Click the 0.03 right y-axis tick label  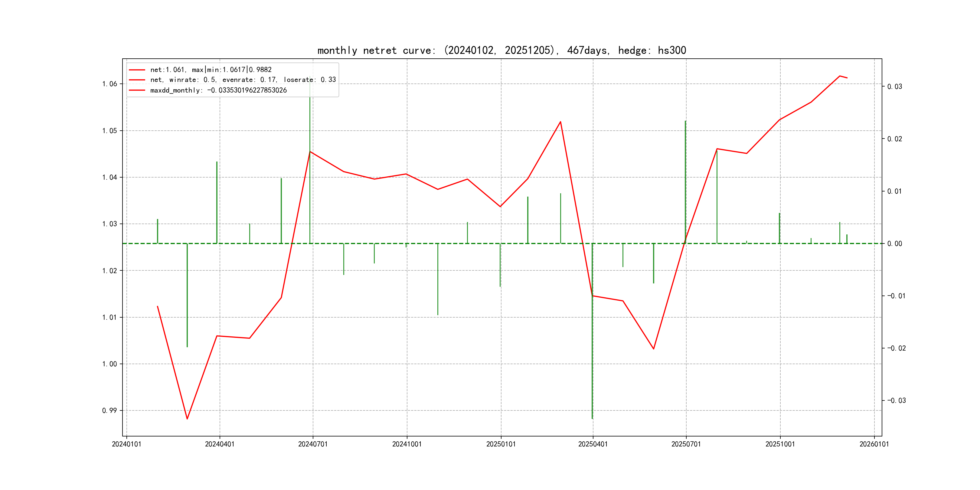pos(894,87)
